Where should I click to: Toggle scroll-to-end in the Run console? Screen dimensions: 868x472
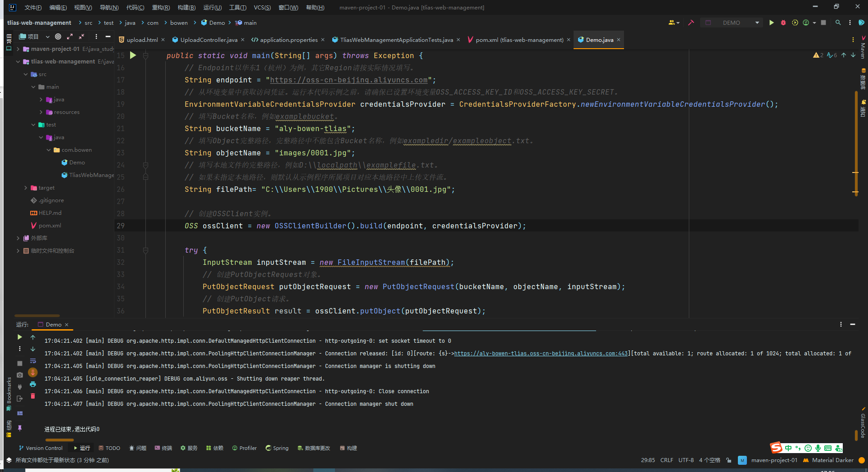click(x=33, y=372)
